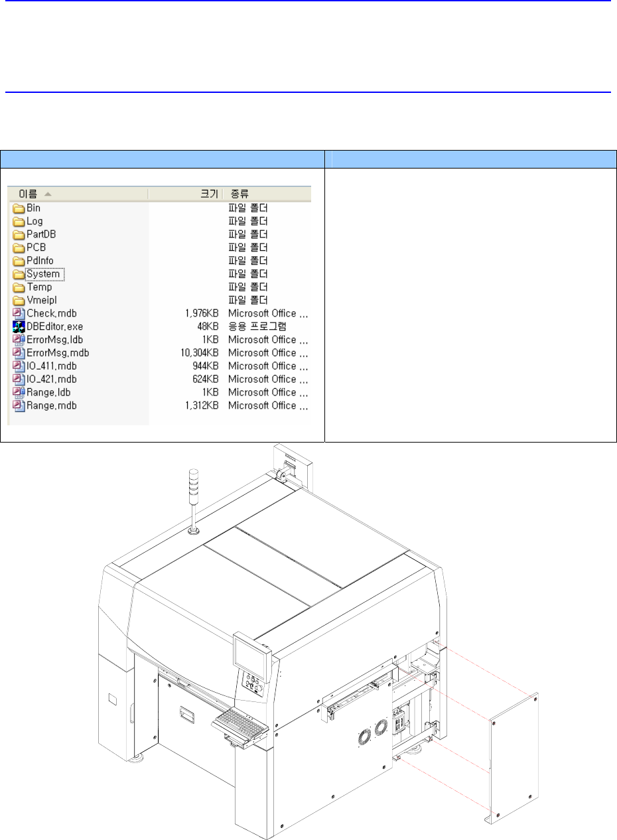The height and width of the screenshot is (840, 617).
Task: Sort by the 종류 column header
Action: click(267, 194)
